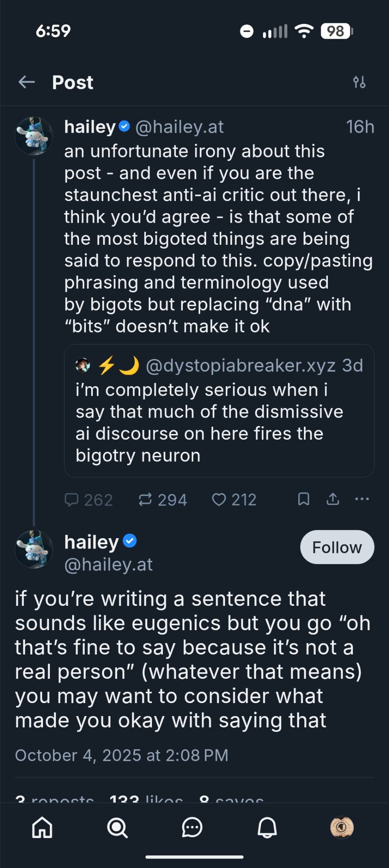Open the Search tab
Image resolution: width=389 pixels, height=868 pixels.
pyautogui.click(x=117, y=828)
